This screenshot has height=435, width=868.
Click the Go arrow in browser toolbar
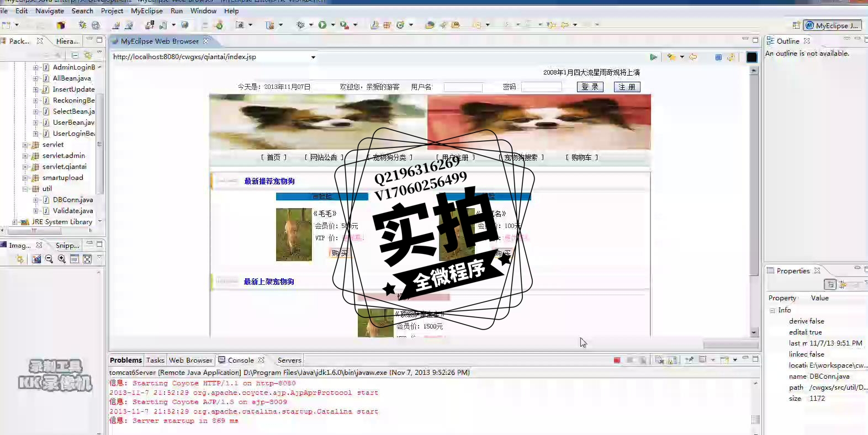[x=654, y=57]
